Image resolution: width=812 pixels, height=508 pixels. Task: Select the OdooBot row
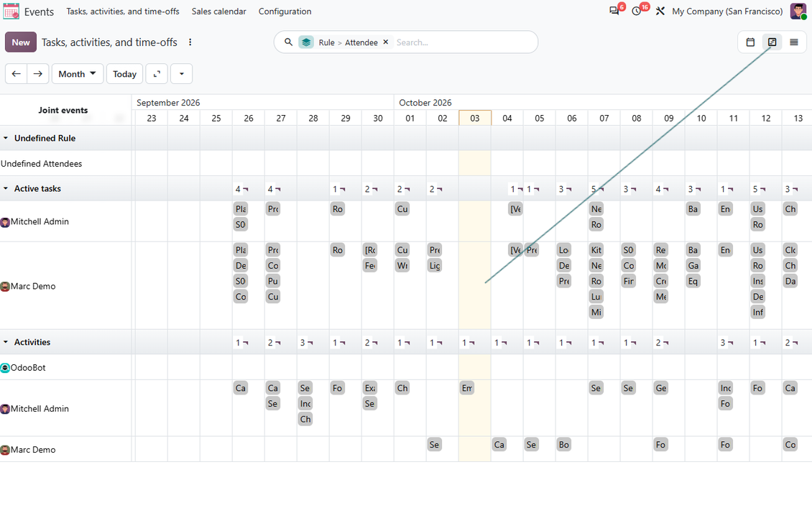point(66,367)
